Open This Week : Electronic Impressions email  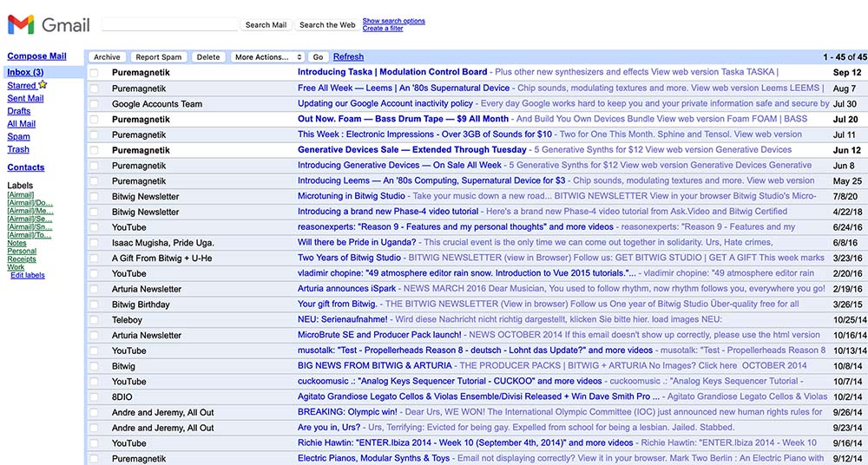(x=424, y=134)
